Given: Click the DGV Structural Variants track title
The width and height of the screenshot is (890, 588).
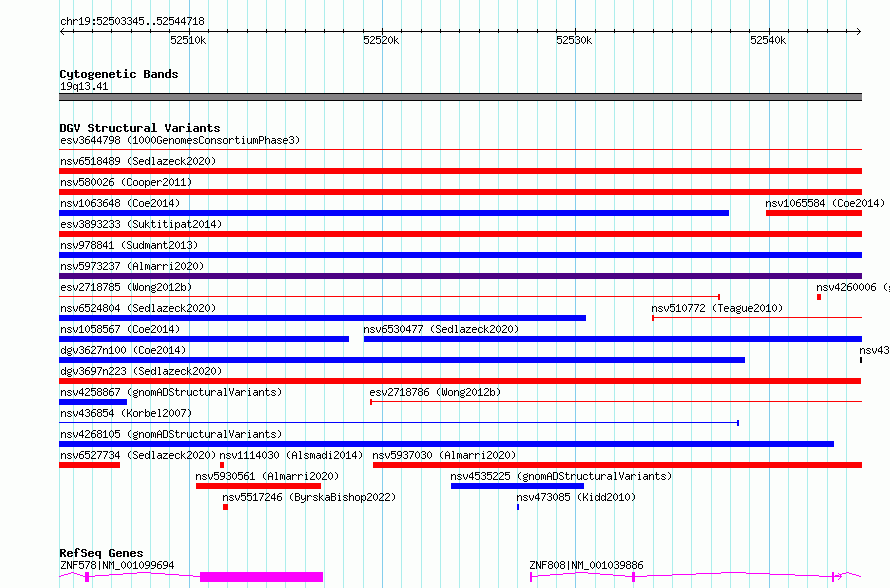Looking at the screenshot, I should tap(140, 128).
